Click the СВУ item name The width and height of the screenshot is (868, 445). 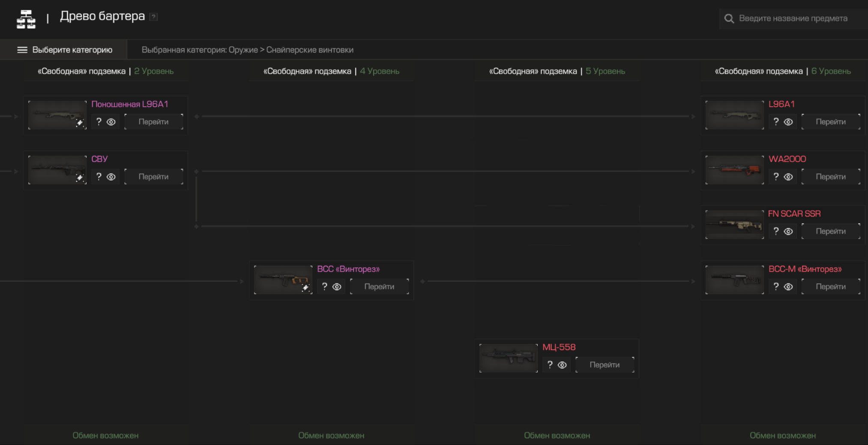99,159
